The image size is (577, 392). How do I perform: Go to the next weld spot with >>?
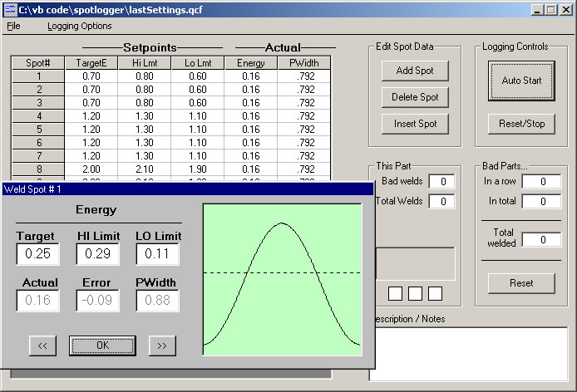tap(162, 345)
